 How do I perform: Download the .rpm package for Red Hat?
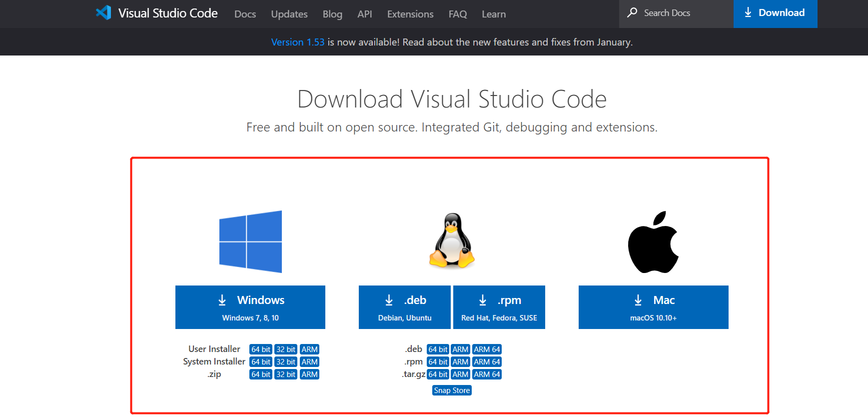point(499,307)
